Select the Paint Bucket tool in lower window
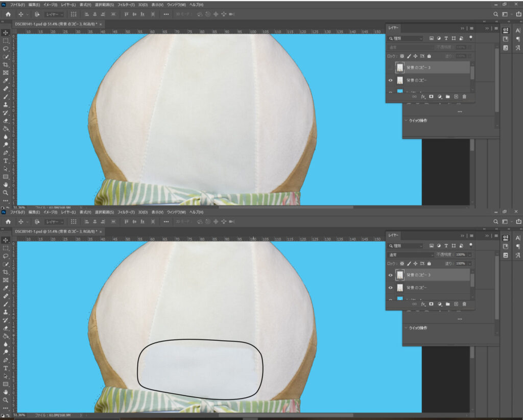The height and width of the screenshot is (420, 523). coord(6,336)
